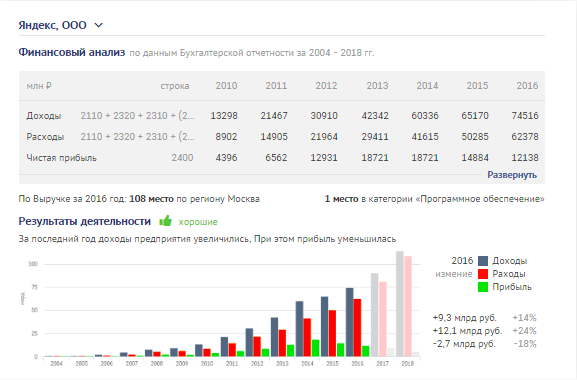Image resolution: width=577 pixels, height=380 pixels.
Task: Select the Доходы dark blue legend swatch
Action: coord(483,261)
